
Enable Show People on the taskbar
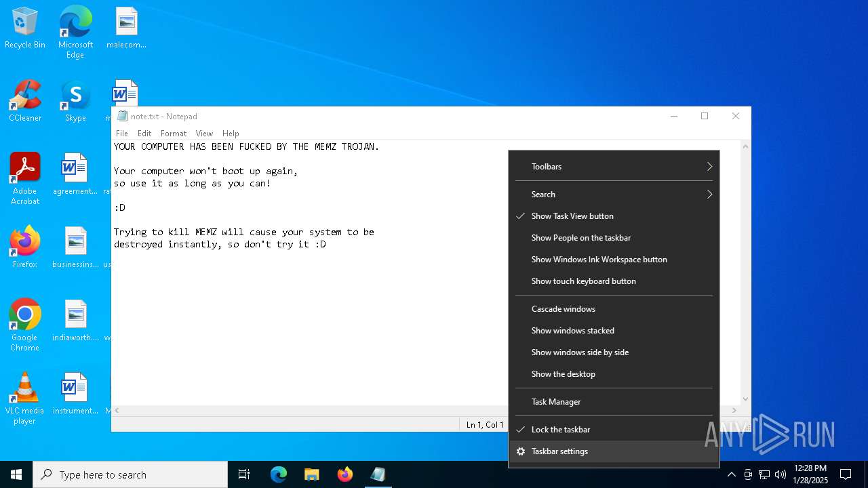614,238
